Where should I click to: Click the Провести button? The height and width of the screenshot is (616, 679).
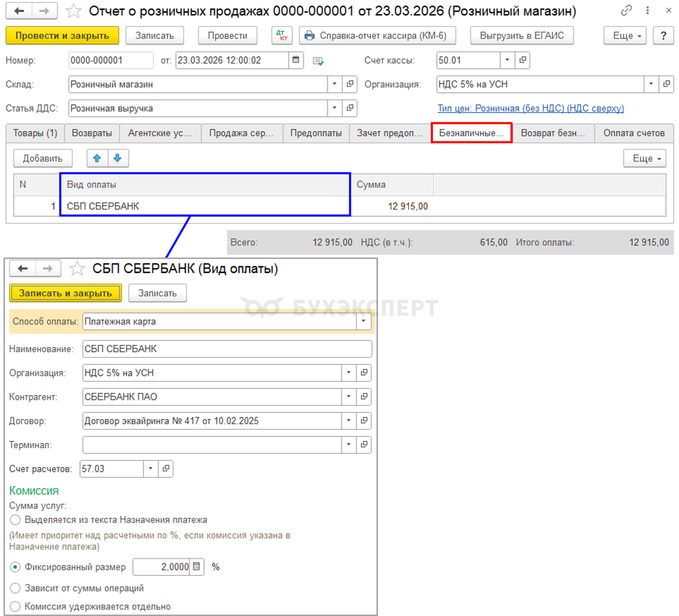(227, 35)
